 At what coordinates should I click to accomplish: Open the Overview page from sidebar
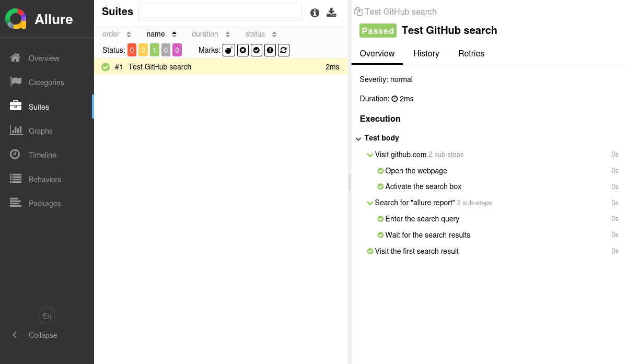(x=43, y=58)
